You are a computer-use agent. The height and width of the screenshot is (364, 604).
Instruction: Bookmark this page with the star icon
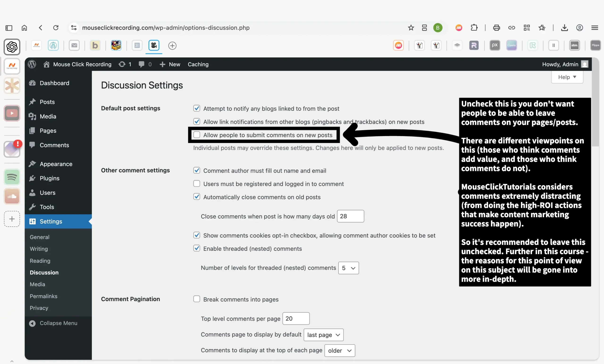(411, 28)
